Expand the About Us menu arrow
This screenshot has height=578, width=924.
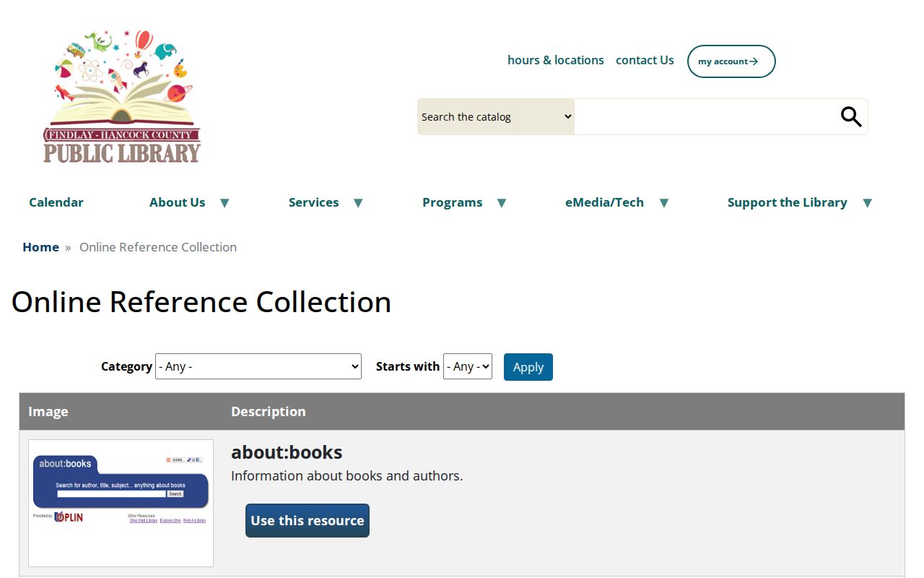[225, 203]
